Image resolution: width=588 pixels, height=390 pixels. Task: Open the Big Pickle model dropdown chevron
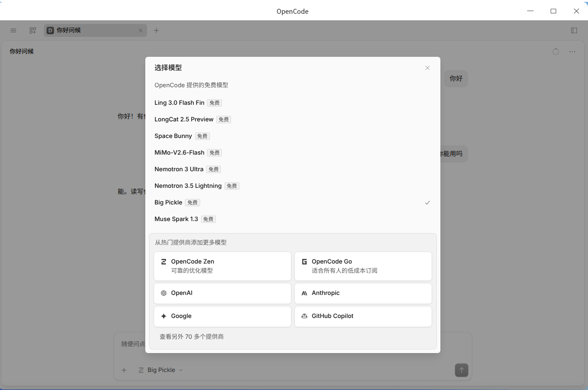click(181, 370)
